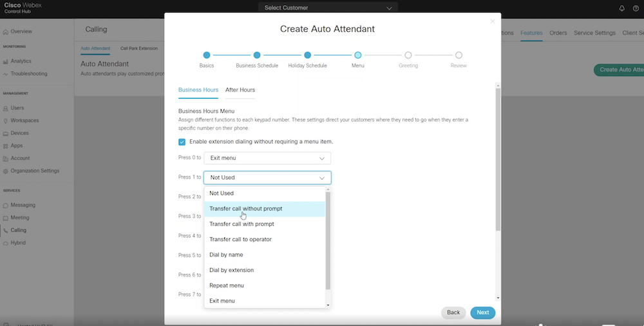
Task: Click the Account building icon
Action: click(x=6, y=158)
